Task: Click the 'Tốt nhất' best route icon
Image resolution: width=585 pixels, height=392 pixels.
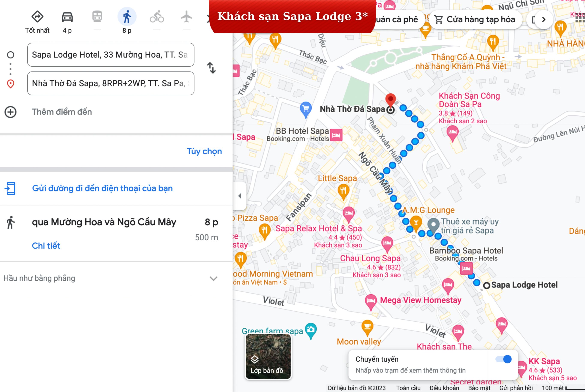Action: coord(37,17)
